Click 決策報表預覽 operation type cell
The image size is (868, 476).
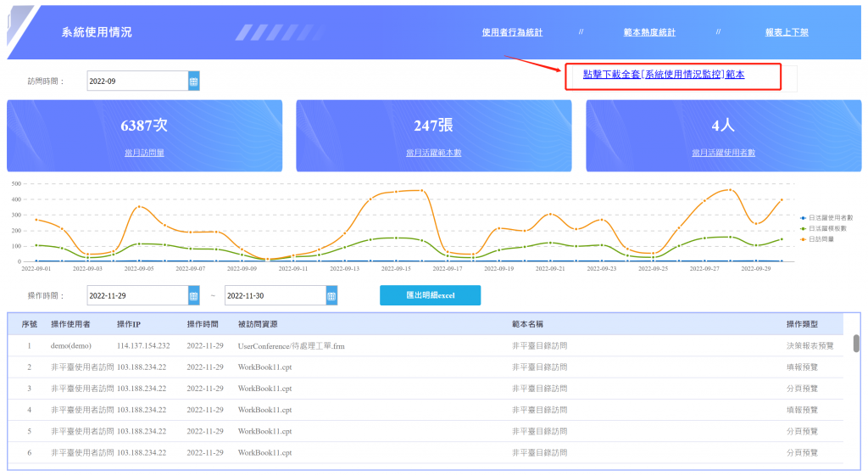pos(810,346)
